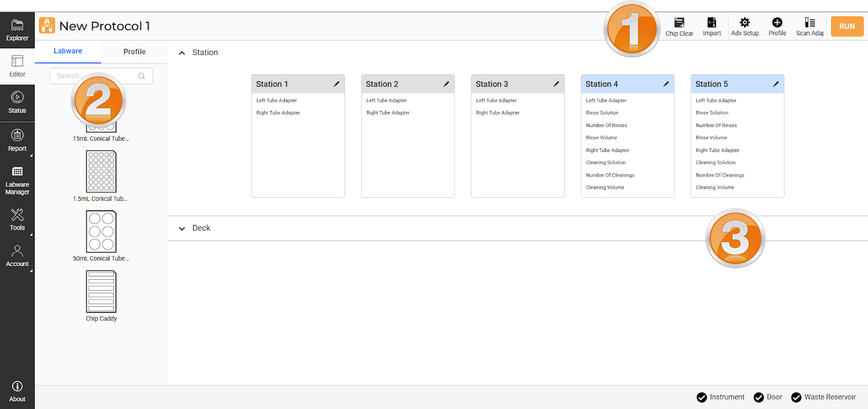Image resolution: width=868 pixels, height=409 pixels.
Task: Open the Explorer sidebar icon
Action: tap(17, 30)
